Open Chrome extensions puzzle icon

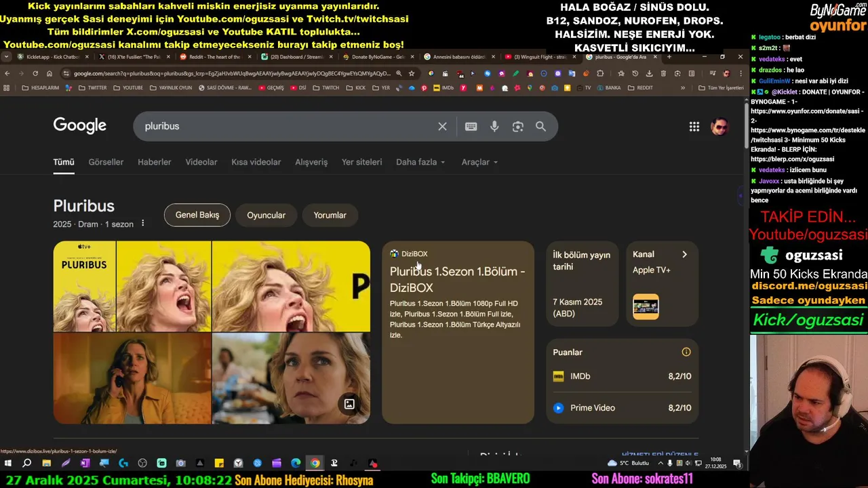[x=600, y=73]
